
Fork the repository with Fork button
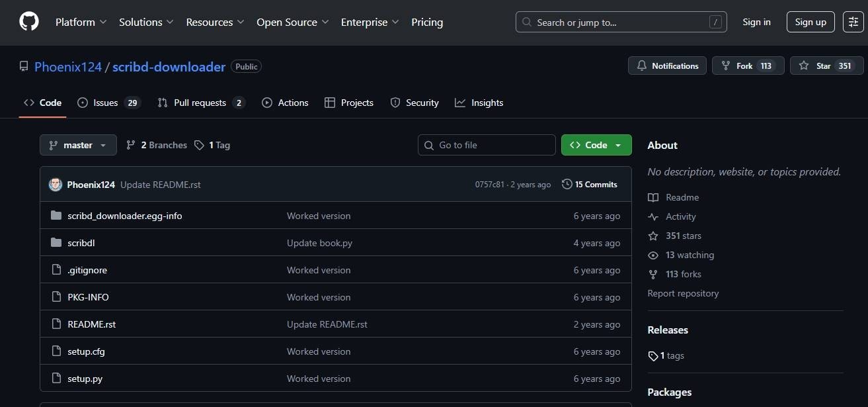(748, 66)
